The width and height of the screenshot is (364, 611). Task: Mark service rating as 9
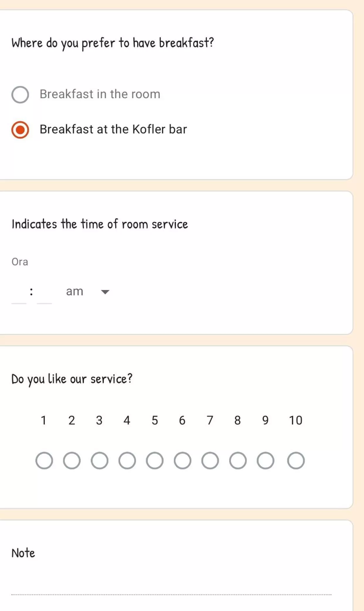[266, 461]
